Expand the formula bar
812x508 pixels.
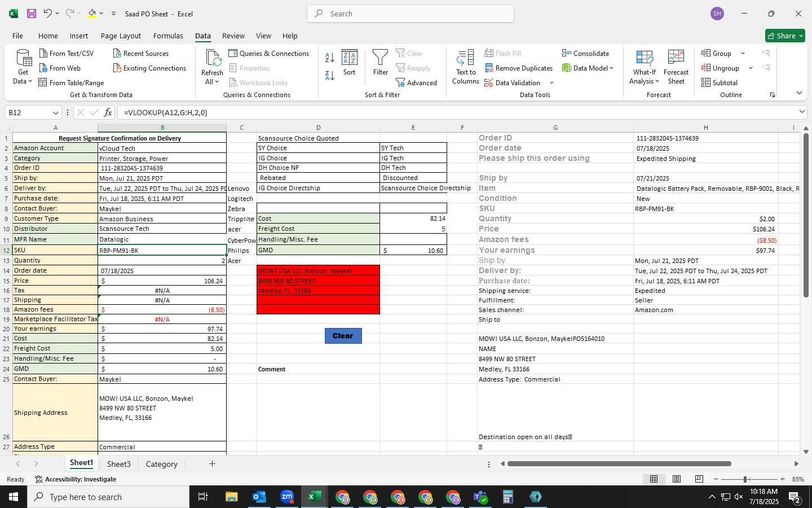click(x=802, y=112)
